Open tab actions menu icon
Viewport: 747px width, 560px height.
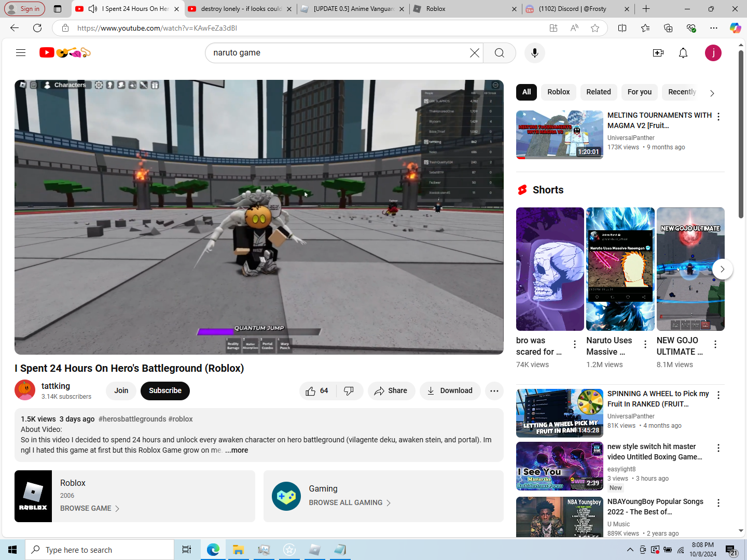click(x=58, y=9)
